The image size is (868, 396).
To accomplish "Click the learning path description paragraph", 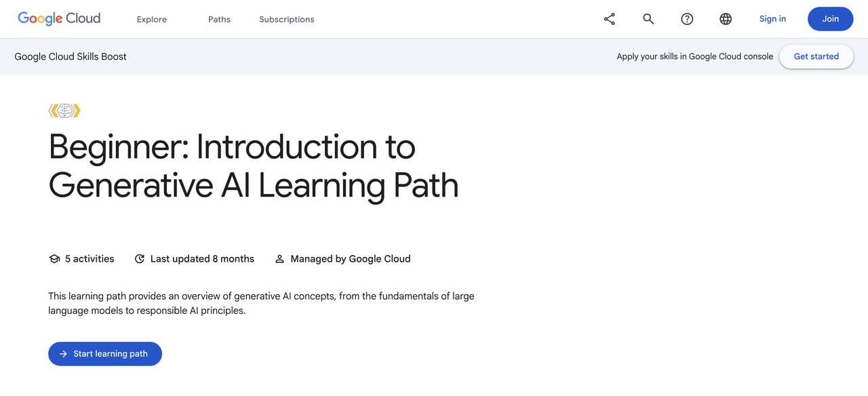I will (261, 303).
